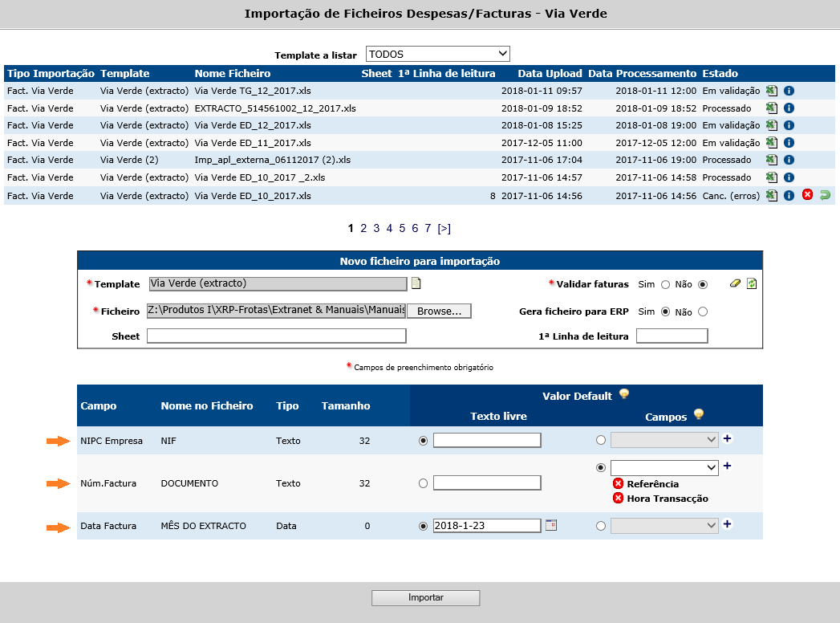Select Texto livre radio for Núm.Factura
The width and height of the screenshot is (840, 623).
424,483
